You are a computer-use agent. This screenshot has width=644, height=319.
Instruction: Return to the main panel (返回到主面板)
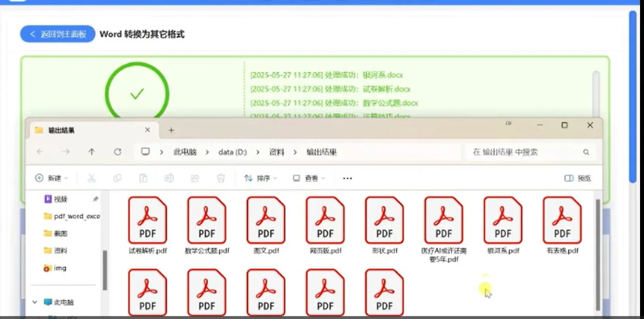click(x=57, y=34)
